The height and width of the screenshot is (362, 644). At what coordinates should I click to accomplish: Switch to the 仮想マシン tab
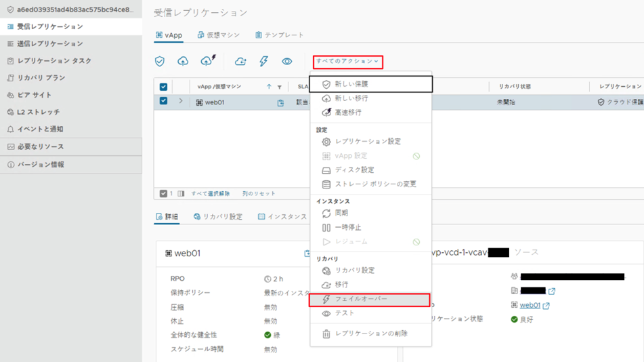pos(219,35)
